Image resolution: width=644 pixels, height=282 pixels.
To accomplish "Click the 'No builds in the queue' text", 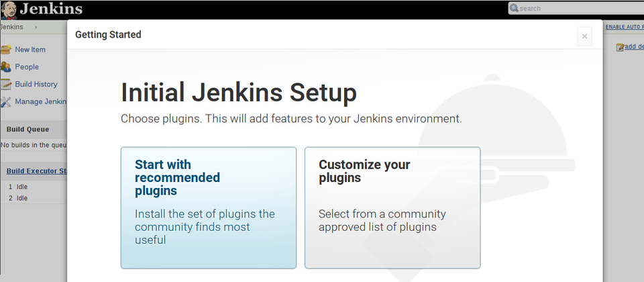I will coord(34,145).
